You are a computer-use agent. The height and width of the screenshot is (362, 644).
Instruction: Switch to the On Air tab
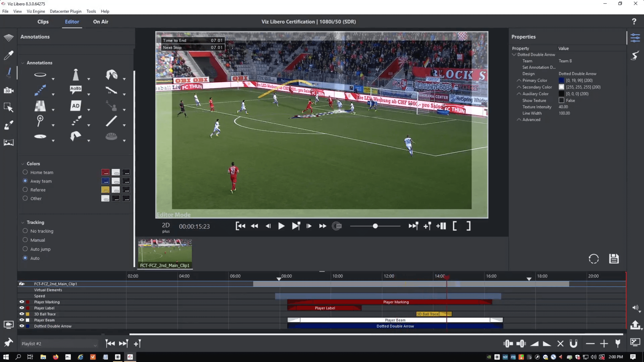coord(101,22)
